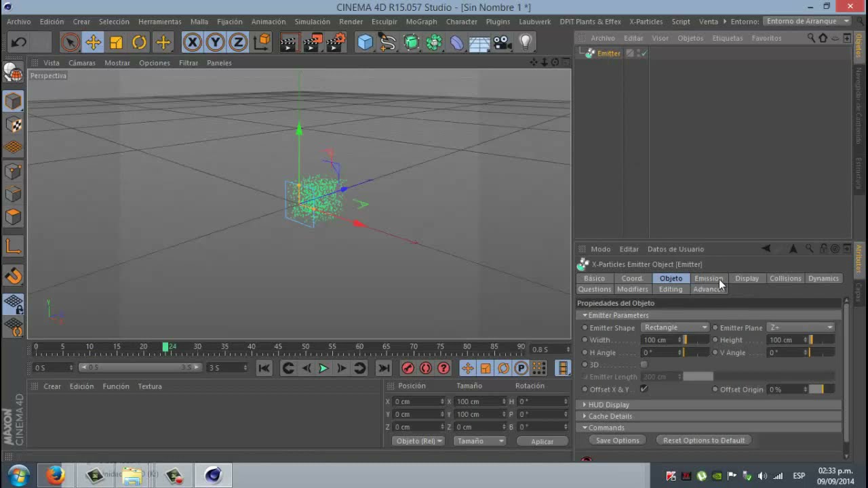Image resolution: width=868 pixels, height=488 pixels.
Task: Enable the Texture mode icon in left sidebar
Action: pyautogui.click(x=14, y=125)
